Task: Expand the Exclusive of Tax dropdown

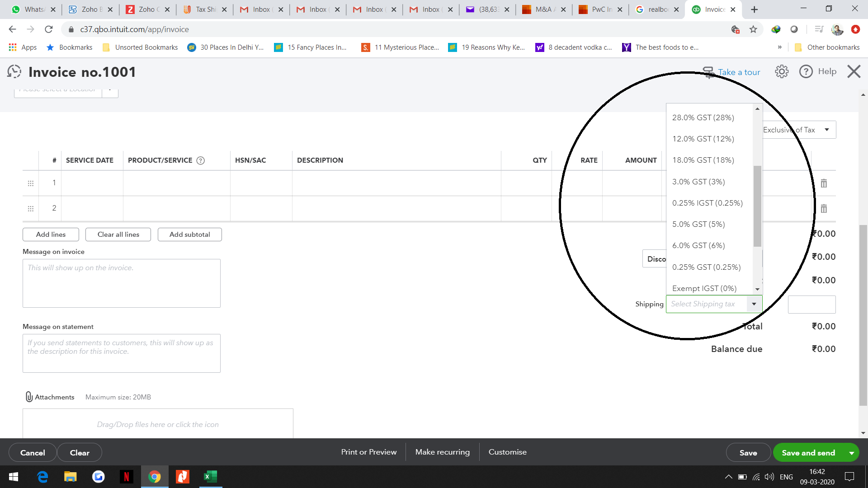Action: point(826,130)
